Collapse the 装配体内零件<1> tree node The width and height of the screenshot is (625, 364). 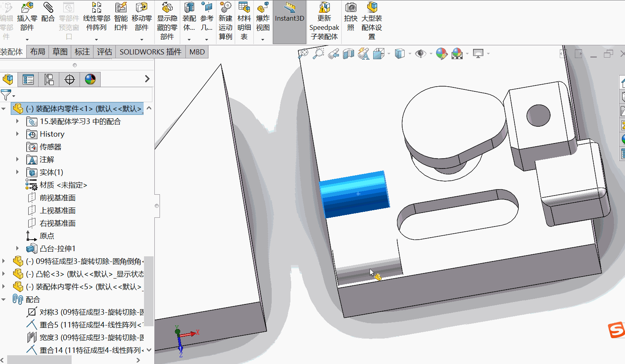coord(4,108)
